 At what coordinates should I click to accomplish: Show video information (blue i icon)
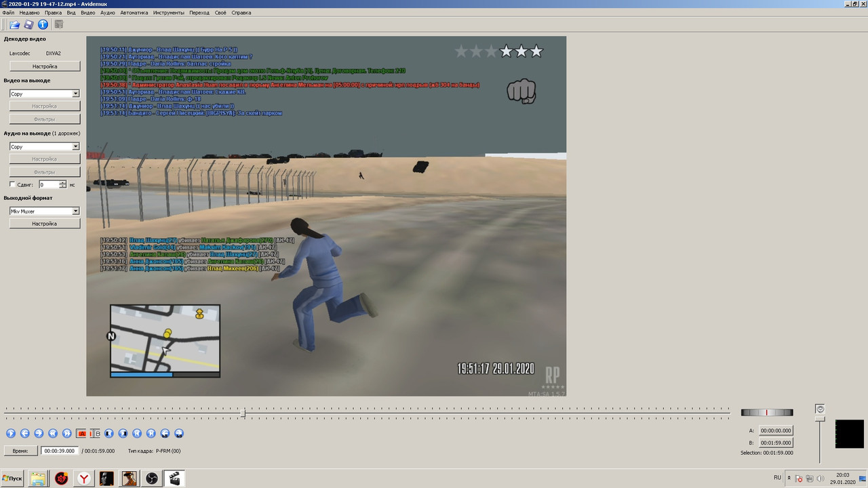tap(43, 24)
